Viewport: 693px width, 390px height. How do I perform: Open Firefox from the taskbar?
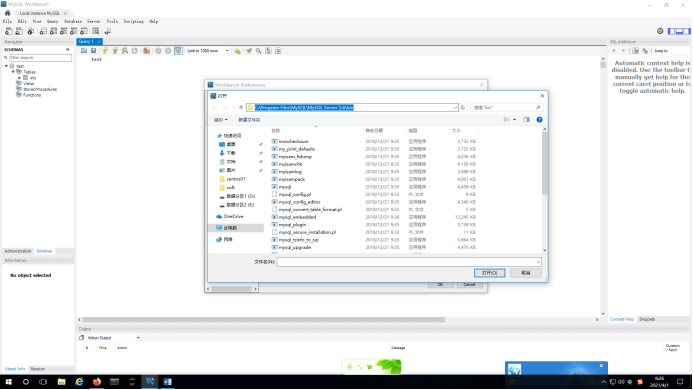tap(97, 382)
